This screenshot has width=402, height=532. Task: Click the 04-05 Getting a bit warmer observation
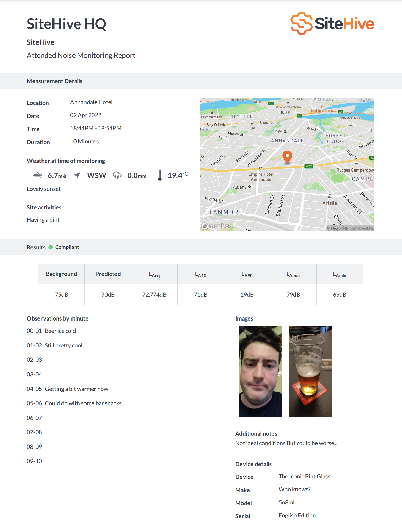click(x=67, y=389)
